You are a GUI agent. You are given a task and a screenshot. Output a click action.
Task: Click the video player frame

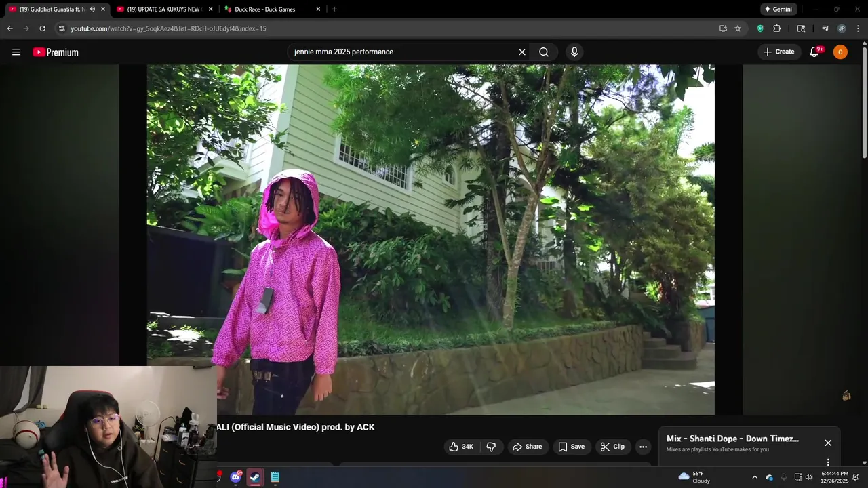click(431, 240)
